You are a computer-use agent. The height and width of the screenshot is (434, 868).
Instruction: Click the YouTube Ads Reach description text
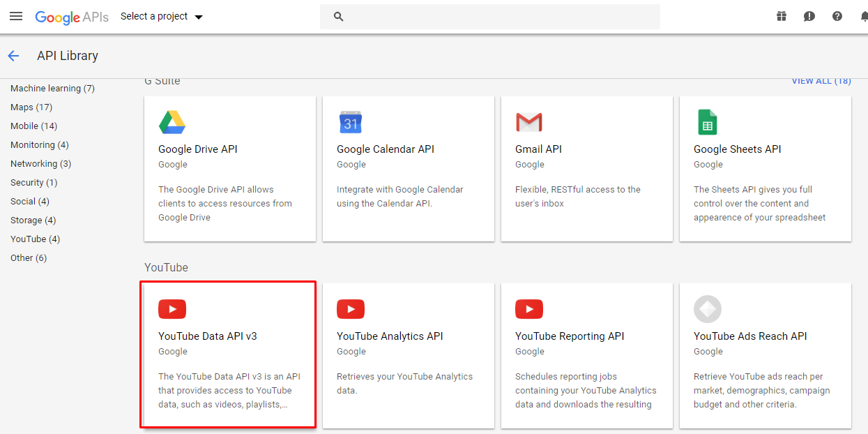click(x=762, y=391)
